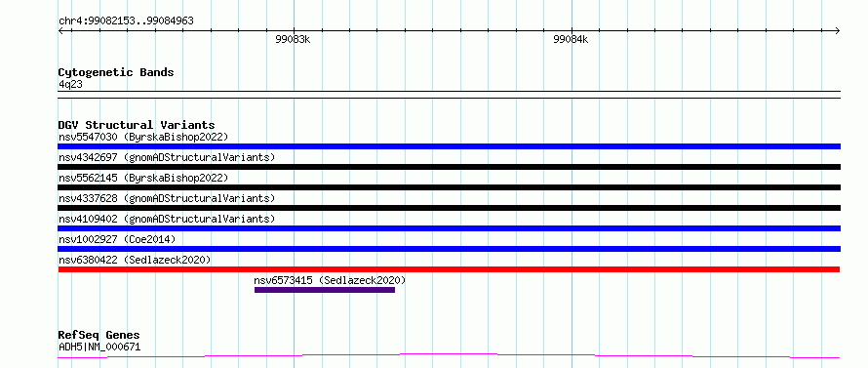The height and width of the screenshot is (368, 868).
Task: Click the black nsv5562145 variant bar
Action: (449, 187)
